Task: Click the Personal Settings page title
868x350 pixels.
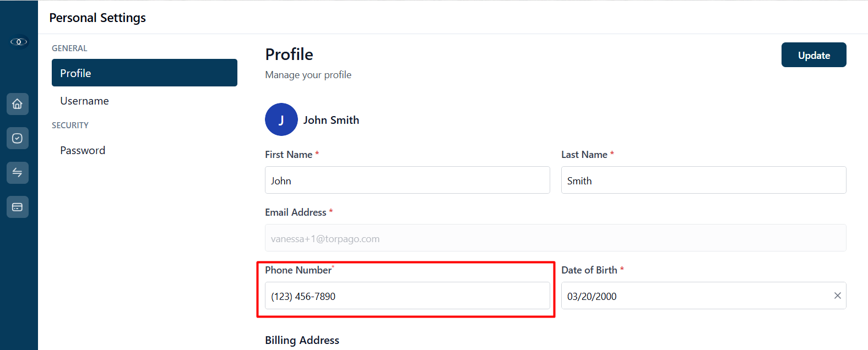Action: click(97, 18)
